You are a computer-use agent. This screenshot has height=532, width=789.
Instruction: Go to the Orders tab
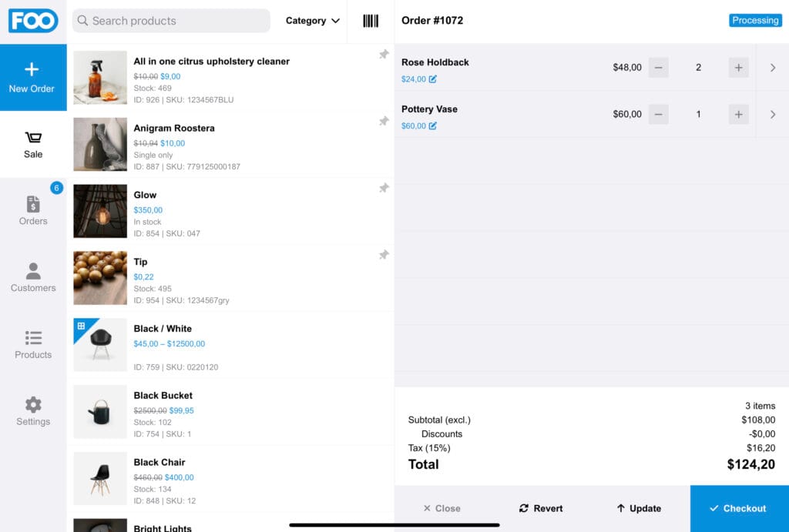[x=33, y=210]
